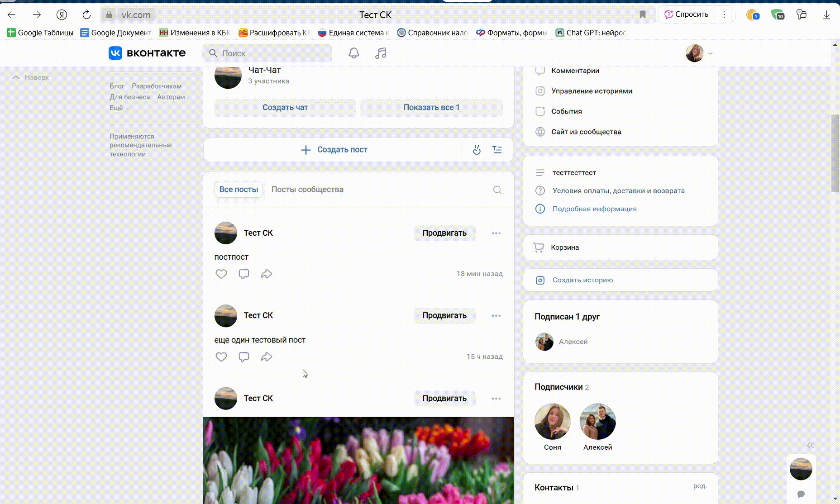Switch to 'Посты сообщества' tab
This screenshot has height=504, width=840.
307,190
